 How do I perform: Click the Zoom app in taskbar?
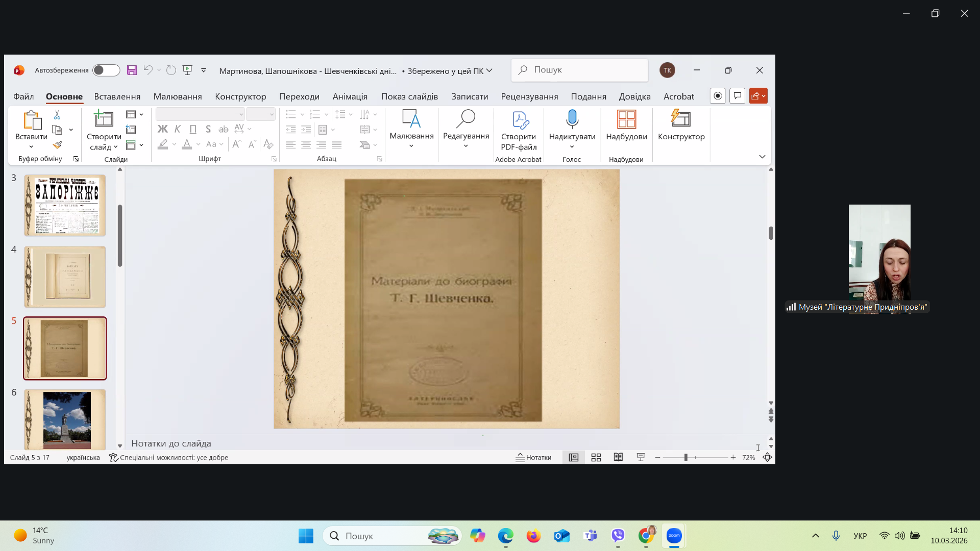tap(674, 536)
